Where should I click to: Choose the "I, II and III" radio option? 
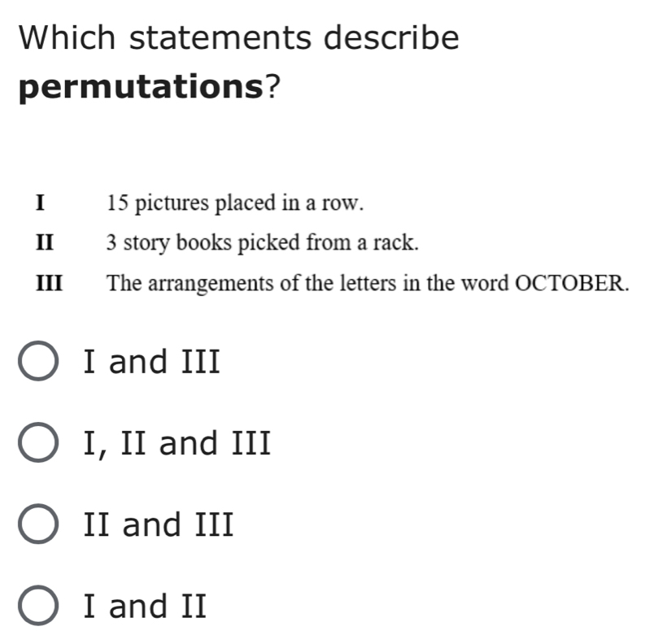[x=39, y=444]
